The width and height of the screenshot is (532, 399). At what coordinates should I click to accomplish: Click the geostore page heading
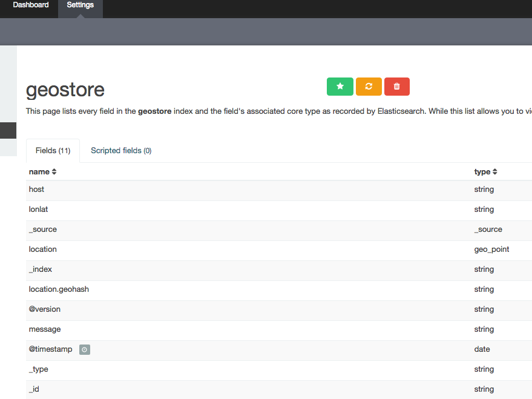point(65,90)
